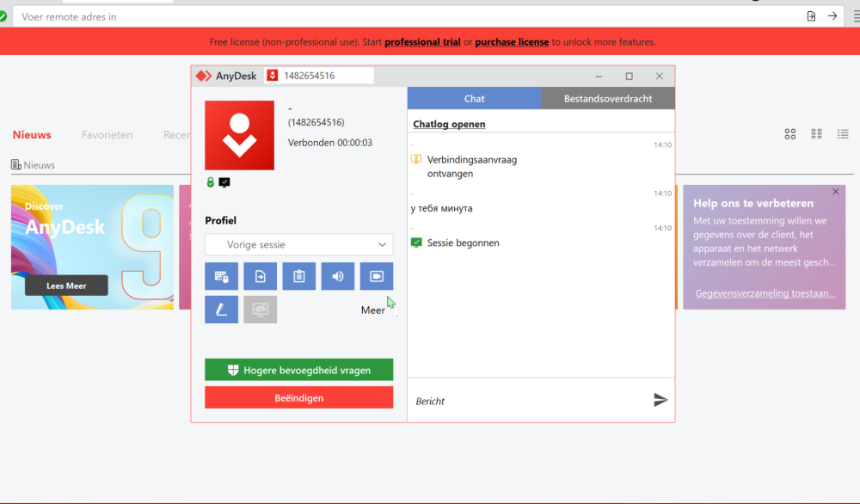
Task: Open the Discover AnyDesk 9 news card
Action: pos(92,247)
